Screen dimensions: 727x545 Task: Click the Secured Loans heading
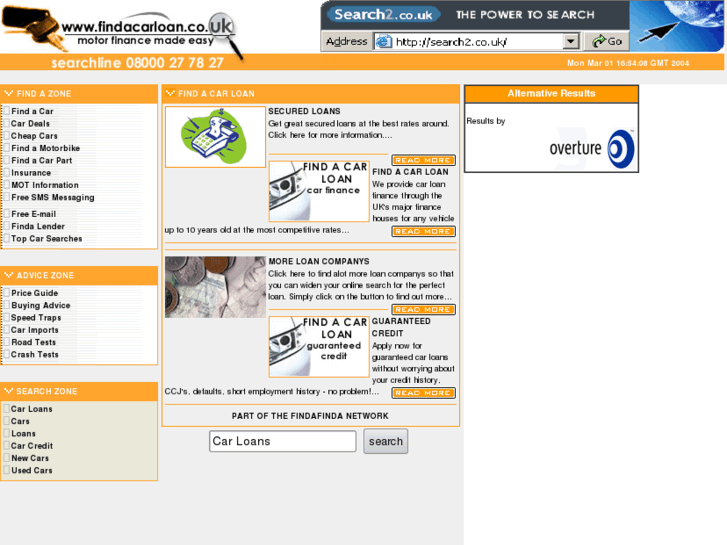(304, 111)
